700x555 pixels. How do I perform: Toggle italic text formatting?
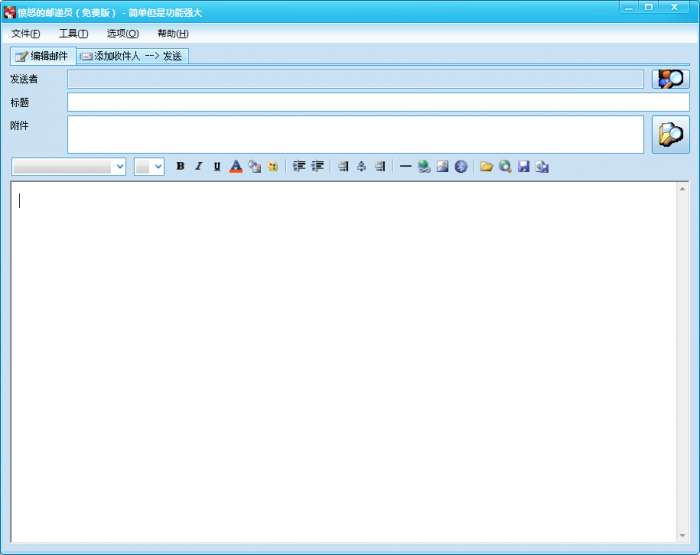198,167
